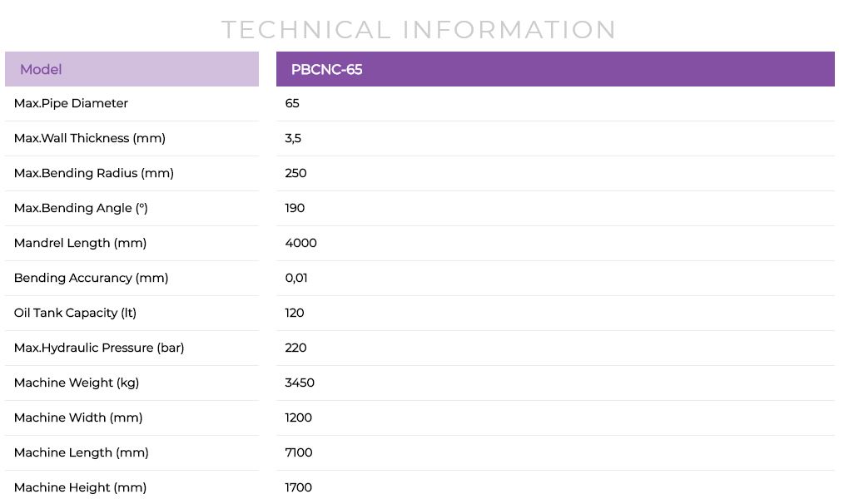
Task: Select the 220 hydraulic pressure value
Action: 295,348
